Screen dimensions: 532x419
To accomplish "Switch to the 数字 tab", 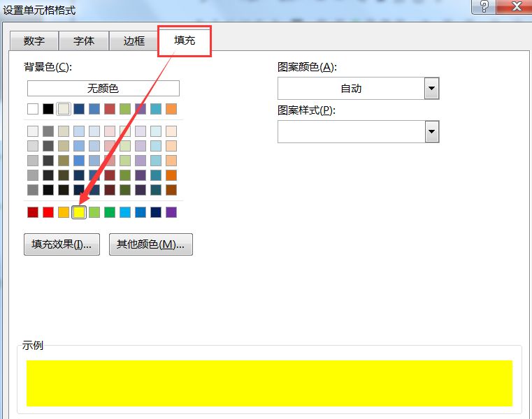I will 34,41.
